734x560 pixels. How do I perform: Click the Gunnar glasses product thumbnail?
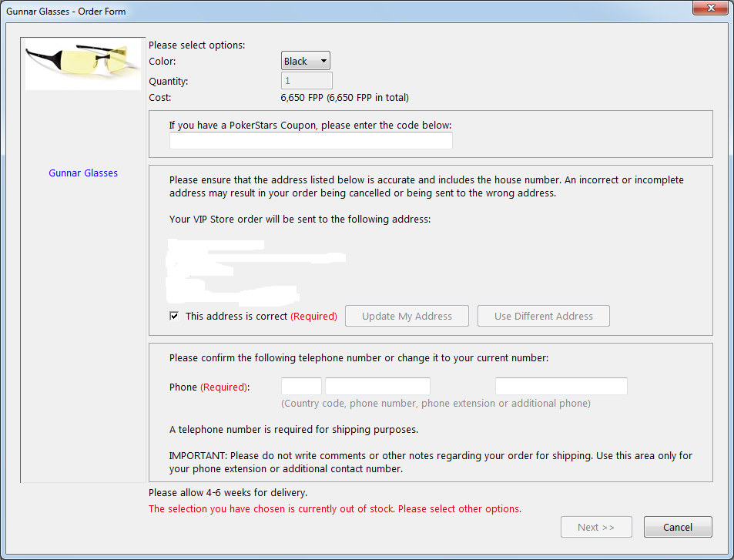pos(83,64)
